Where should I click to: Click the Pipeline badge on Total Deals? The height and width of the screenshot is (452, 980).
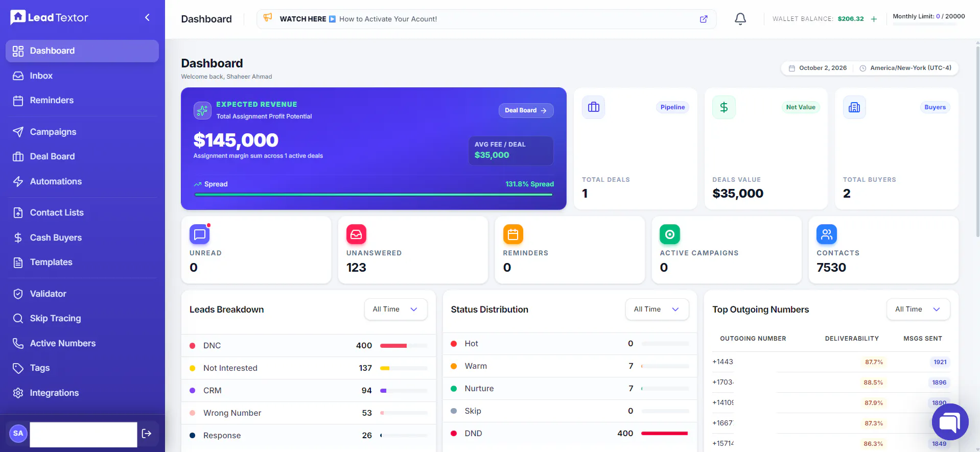[x=672, y=107]
